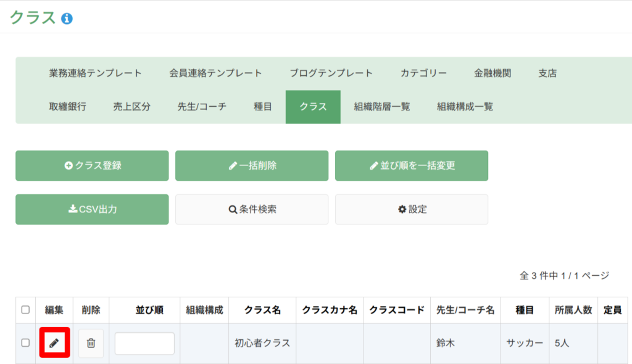Viewport: 632px width, 364px height.
Task: Open the 会員連絡テンプレート tab
Action: 215,73
